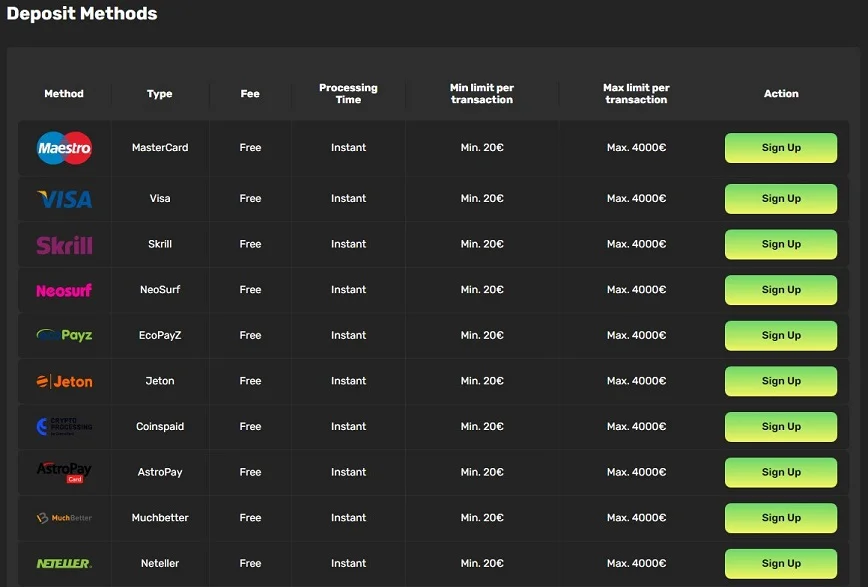Click the Action column header
Viewport: 868px width, 587px height.
(781, 94)
